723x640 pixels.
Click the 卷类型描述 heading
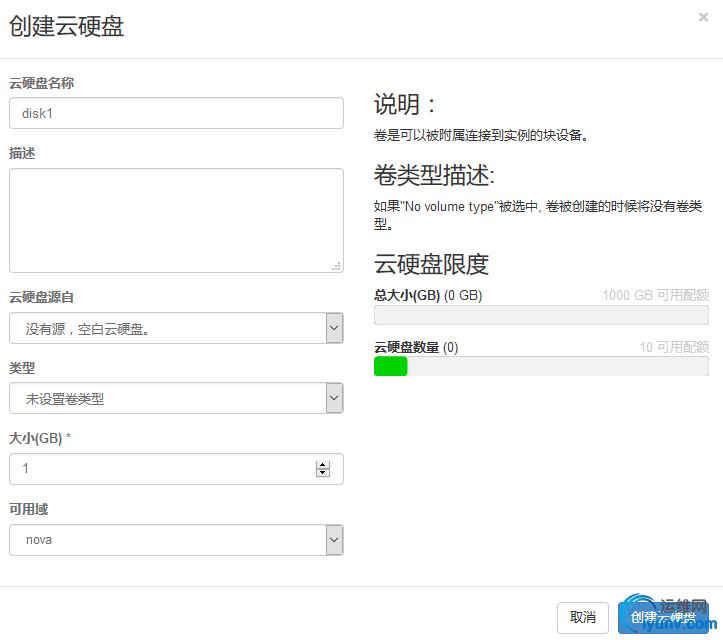[434, 176]
